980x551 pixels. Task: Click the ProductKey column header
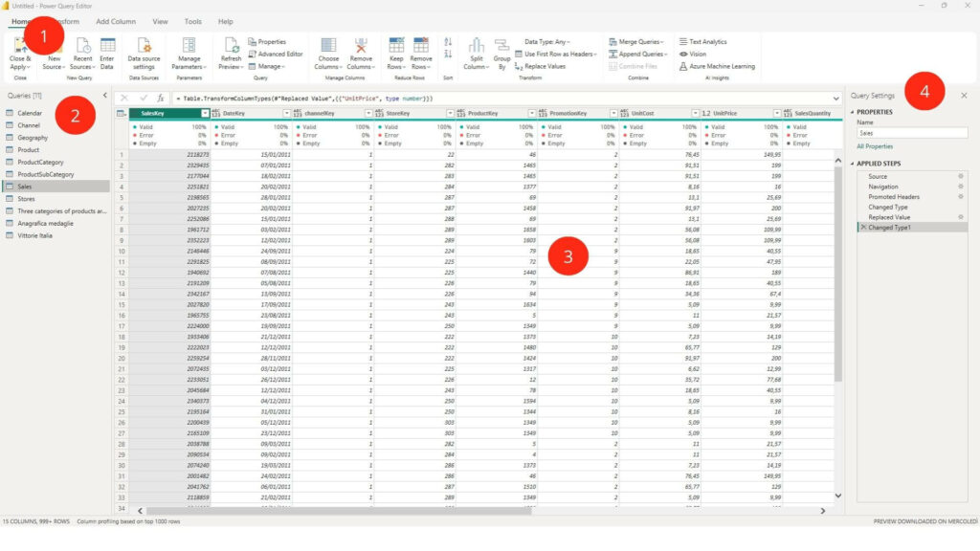click(495, 113)
